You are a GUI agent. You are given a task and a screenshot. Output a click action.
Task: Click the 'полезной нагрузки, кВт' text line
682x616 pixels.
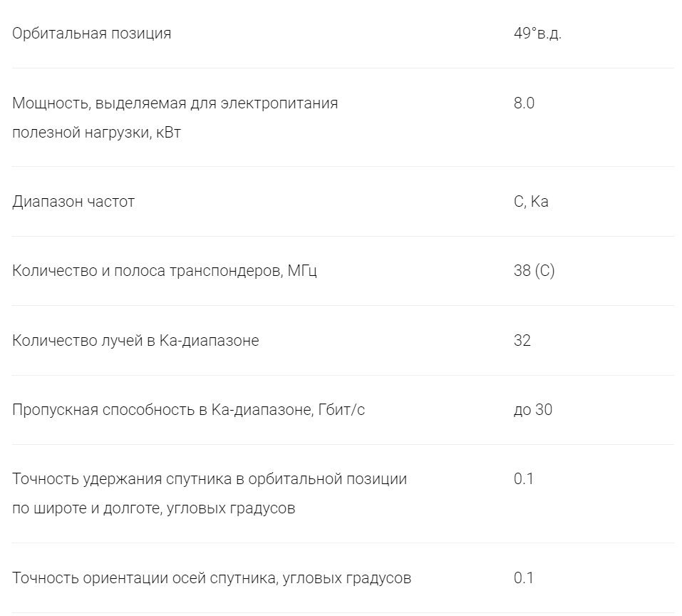click(96, 133)
